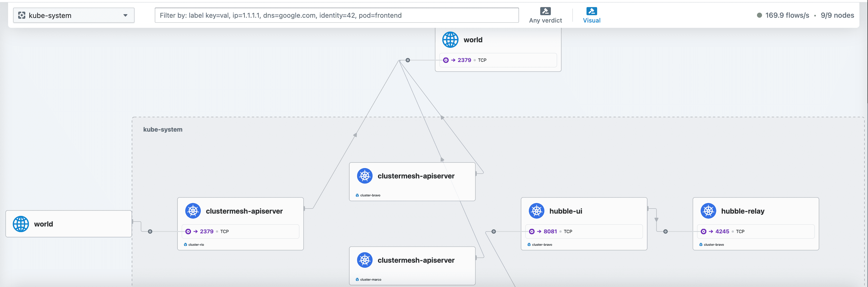Select the clustermesh-apiserver title in cluster-marco card
The height and width of the screenshot is (287, 868).
tap(416, 260)
